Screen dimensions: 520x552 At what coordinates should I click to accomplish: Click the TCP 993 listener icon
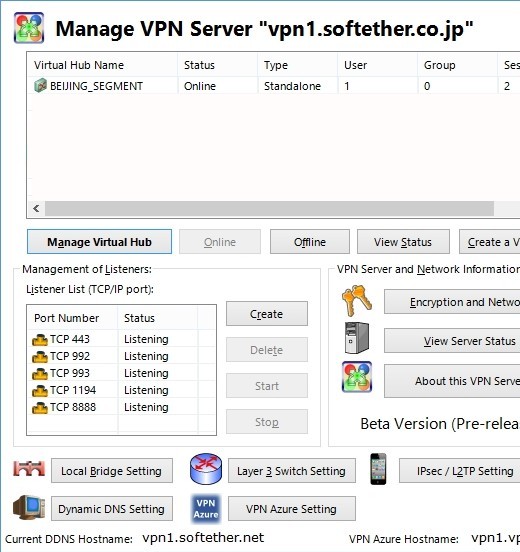(x=40, y=374)
